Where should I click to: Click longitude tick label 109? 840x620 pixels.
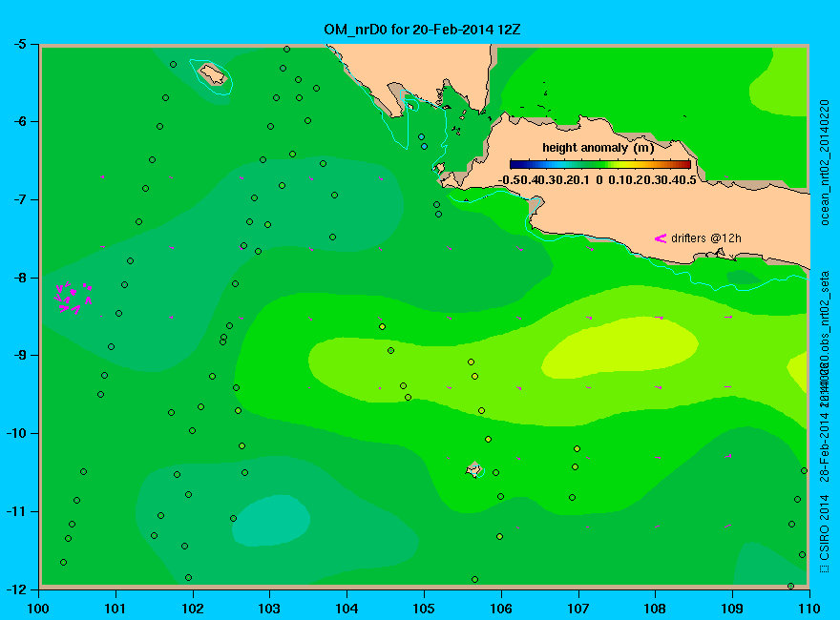click(x=732, y=609)
